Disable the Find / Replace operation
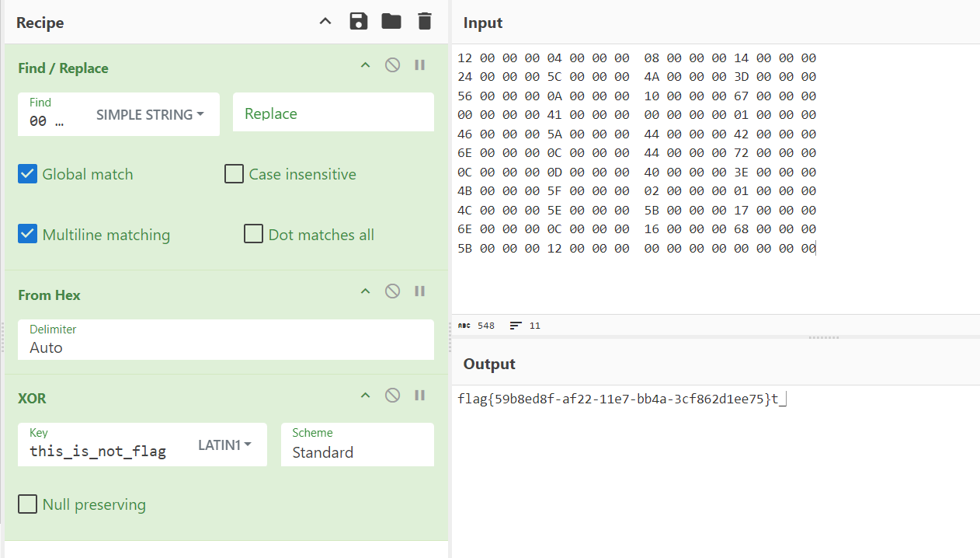The height and width of the screenshot is (558, 980). pyautogui.click(x=393, y=65)
